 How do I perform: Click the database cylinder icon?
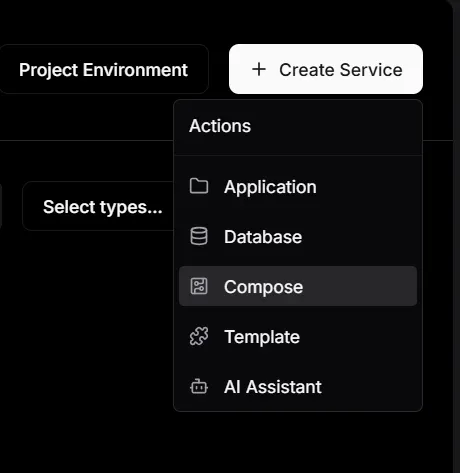click(x=199, y=236)
